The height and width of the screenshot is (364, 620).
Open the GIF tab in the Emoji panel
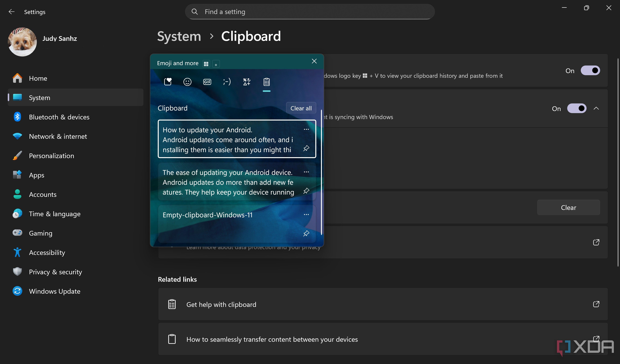point(207,82)
